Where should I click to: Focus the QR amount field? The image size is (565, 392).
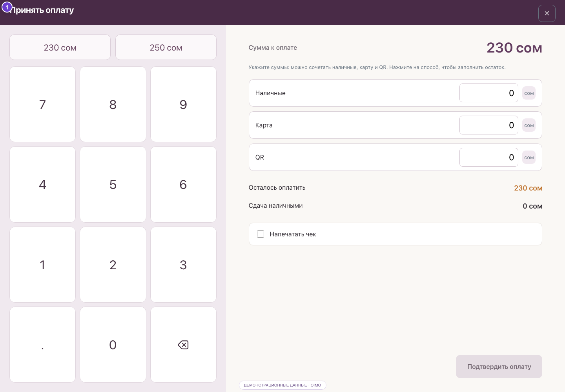(489, 157)
